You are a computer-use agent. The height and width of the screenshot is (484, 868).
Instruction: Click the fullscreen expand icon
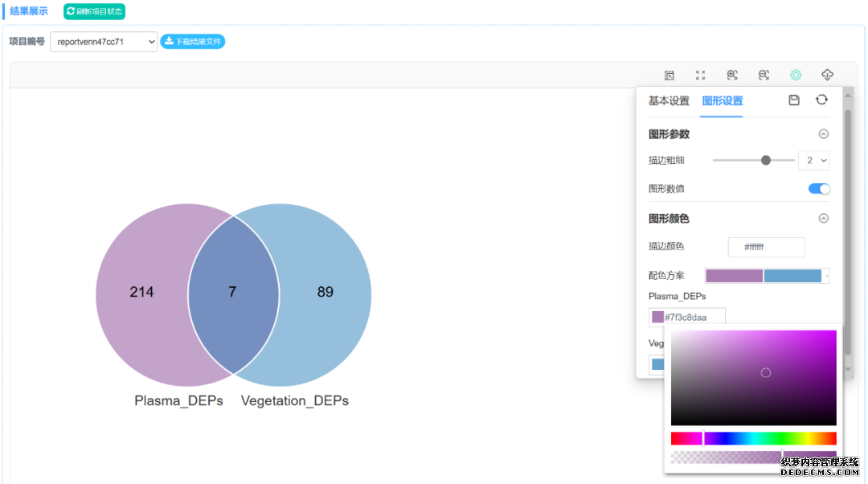coord(700,76)
